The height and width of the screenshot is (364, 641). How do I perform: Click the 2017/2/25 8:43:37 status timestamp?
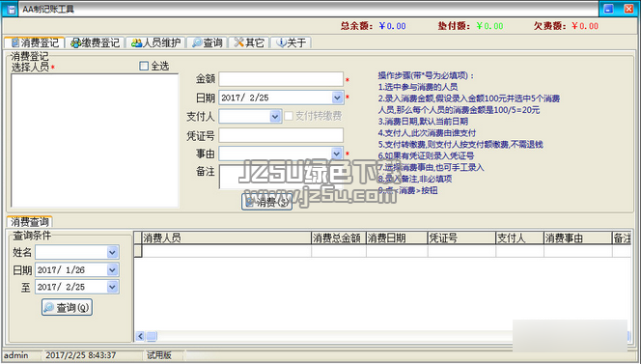coord(80,355)
